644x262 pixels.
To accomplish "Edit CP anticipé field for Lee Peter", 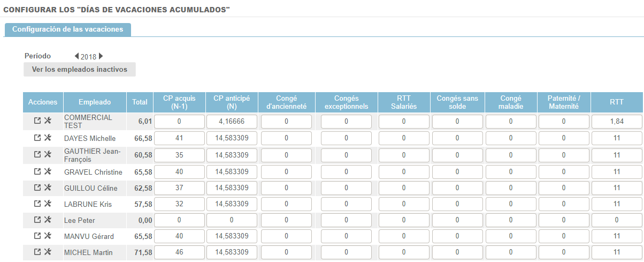I will pos(232,220).
